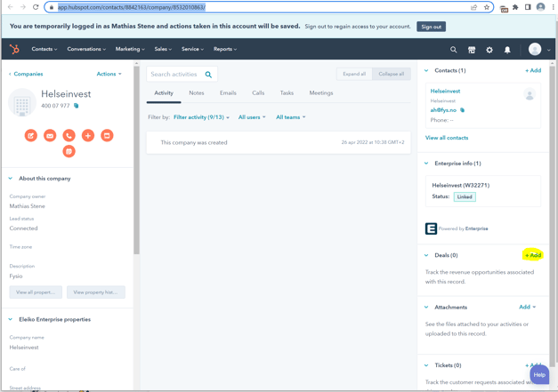Image resolution: width=558 pixels, height=392 pixels.
Task: Click the View all contacts link
Action: click(x=447, y=138)
